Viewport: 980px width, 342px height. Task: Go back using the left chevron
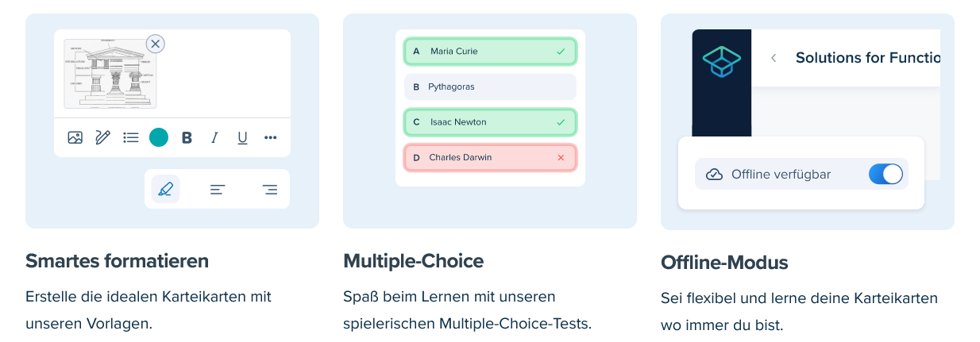click(x=774, y=58)
